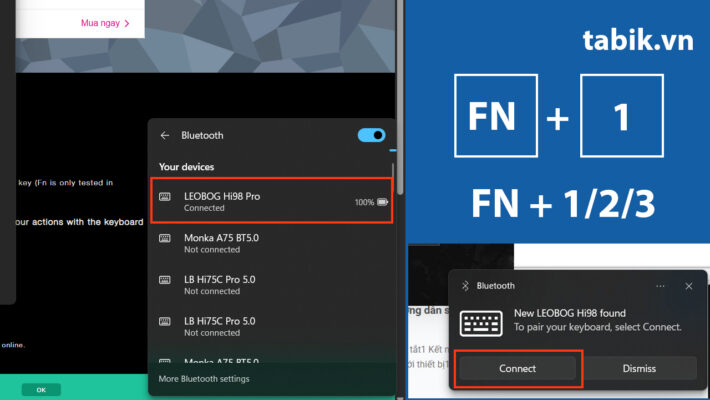Image resolution: width=710 pixels, height=400 pixels.
Task: Dismiss the new keyboard notification
Action: point(639,368)
